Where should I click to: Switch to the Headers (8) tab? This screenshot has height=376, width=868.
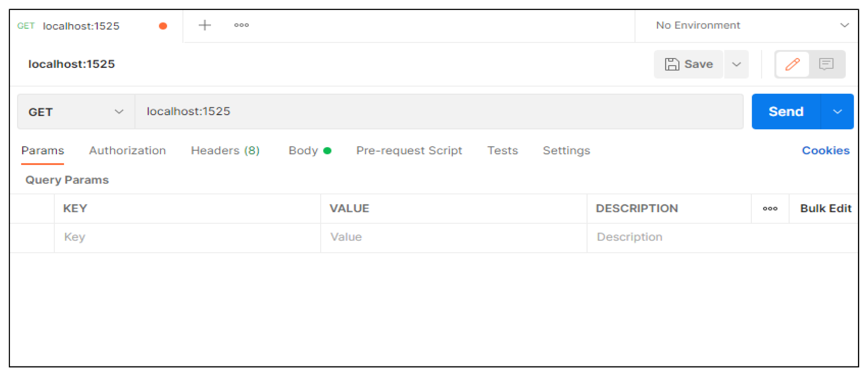tap(225, 150)
